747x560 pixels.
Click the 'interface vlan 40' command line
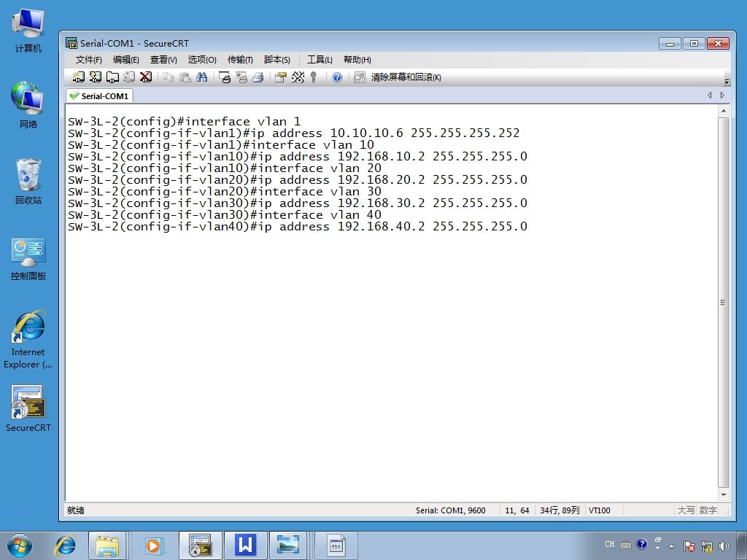[225, 215]
